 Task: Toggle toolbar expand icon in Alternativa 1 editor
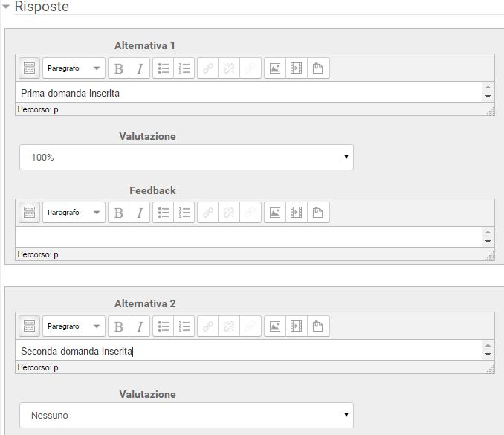(29, 68)
